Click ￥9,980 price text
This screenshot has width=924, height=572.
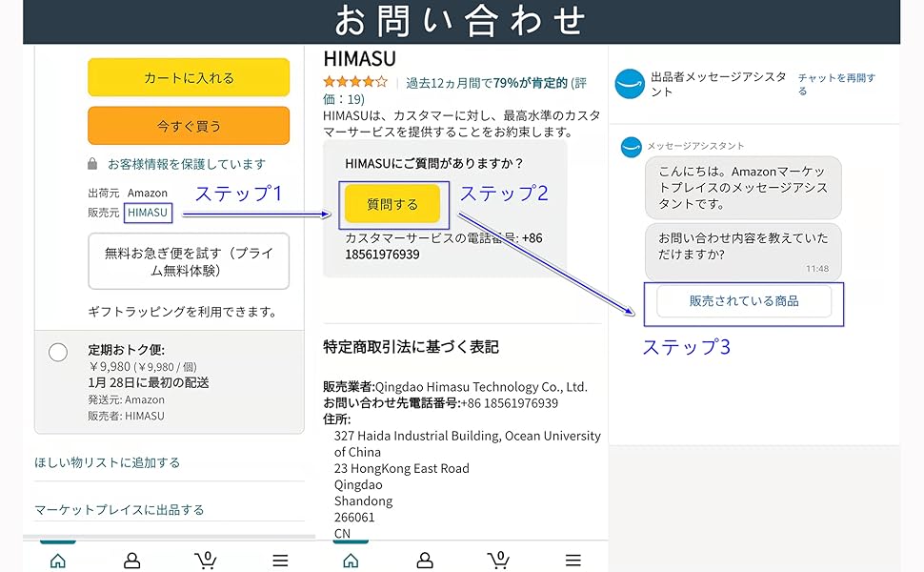(x=110, y=366)
